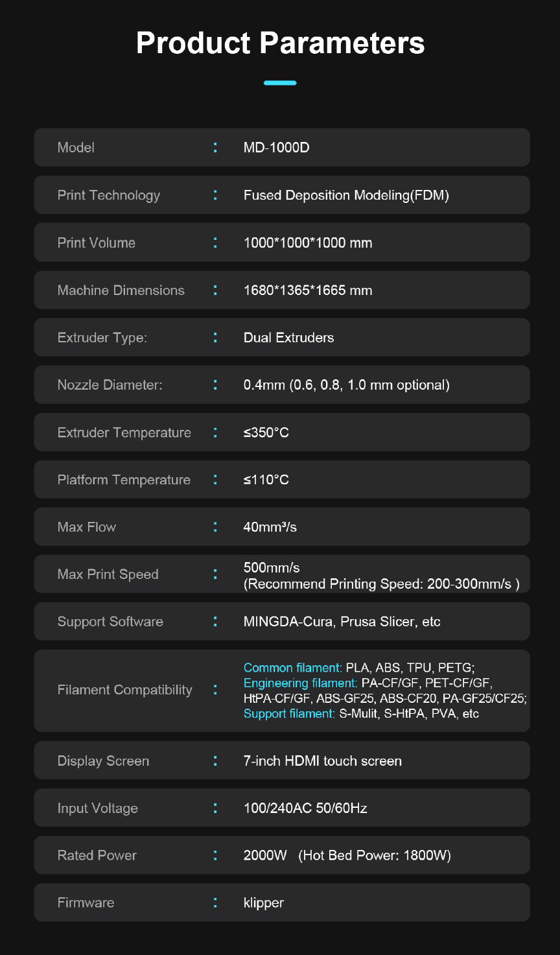The image size is (560, 955).
Task: Click the Machine Dimensions label
Action: click(121, 290)
